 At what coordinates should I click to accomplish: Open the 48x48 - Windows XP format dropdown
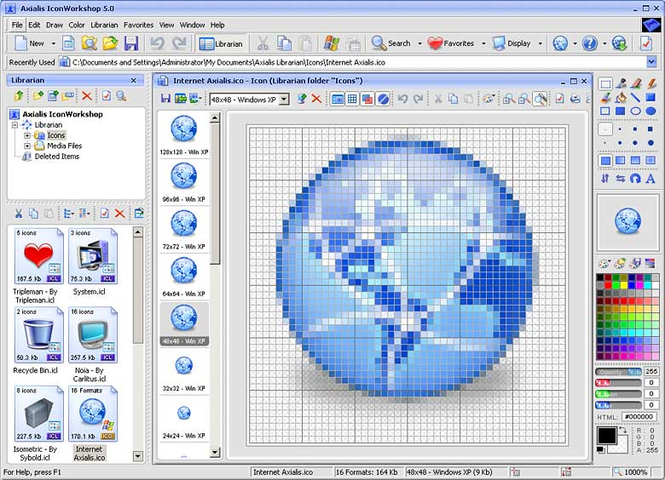[284, 100]
